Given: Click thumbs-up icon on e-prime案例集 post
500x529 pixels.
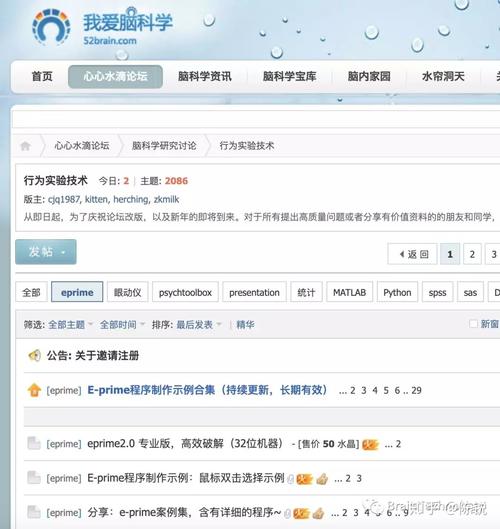Looking at the screenshot, I should [x=318, y=513].
